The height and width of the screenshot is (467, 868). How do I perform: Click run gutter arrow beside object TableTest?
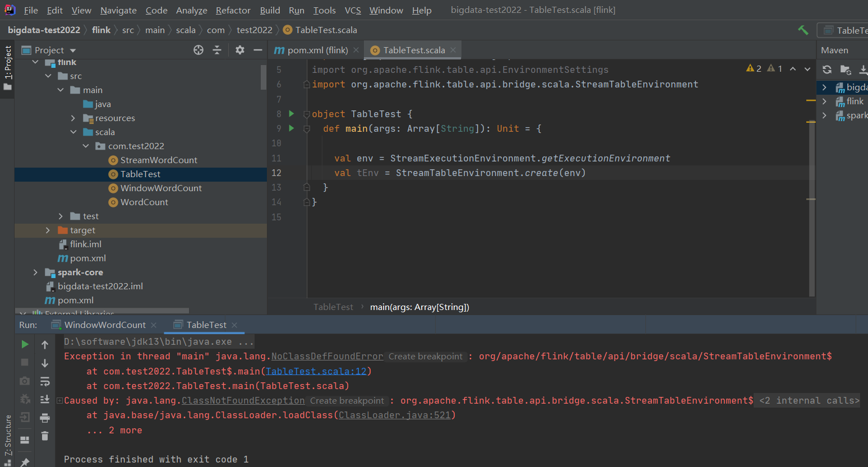click(x=292, y=114)
